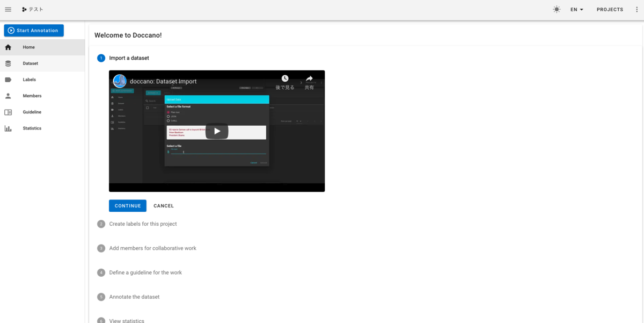Image resolution: width=644 pixels, height=323 pixels.
Task: Click the Guideline book icon
Action: pos(8,112)
